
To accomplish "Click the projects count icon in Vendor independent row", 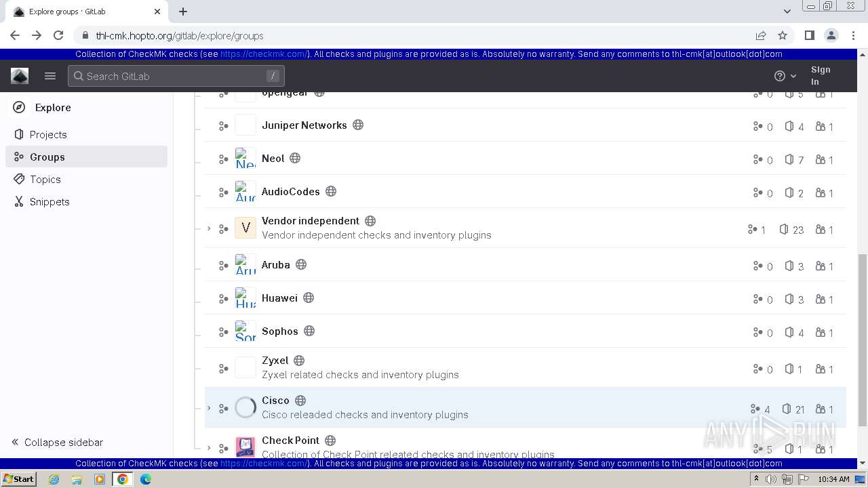I will pos(784,229).
